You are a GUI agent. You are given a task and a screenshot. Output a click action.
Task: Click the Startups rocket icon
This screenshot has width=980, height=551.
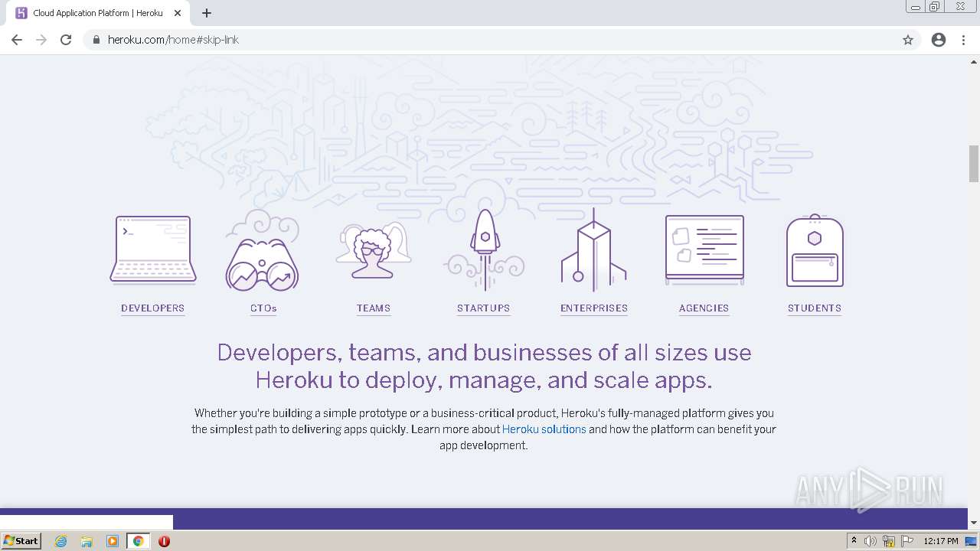[x=484, y=249]
